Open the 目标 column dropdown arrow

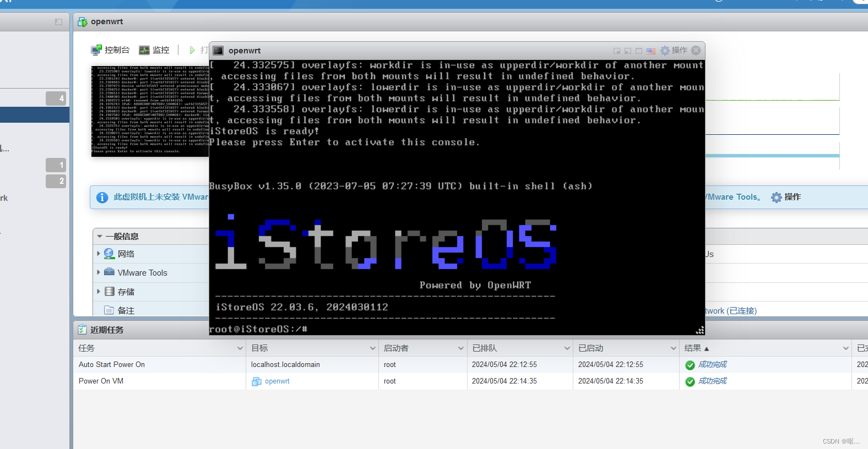pyautogui.click(x=373, y=348)
